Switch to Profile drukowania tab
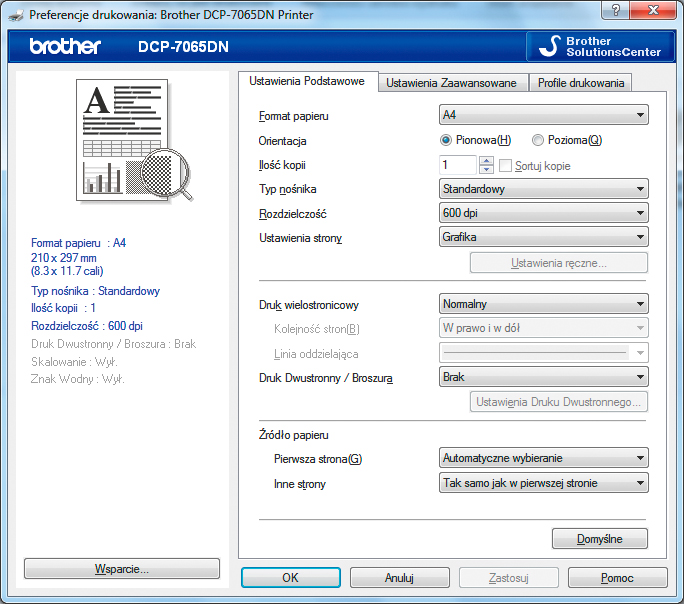 pyautogui.click(x=581, y=83)
